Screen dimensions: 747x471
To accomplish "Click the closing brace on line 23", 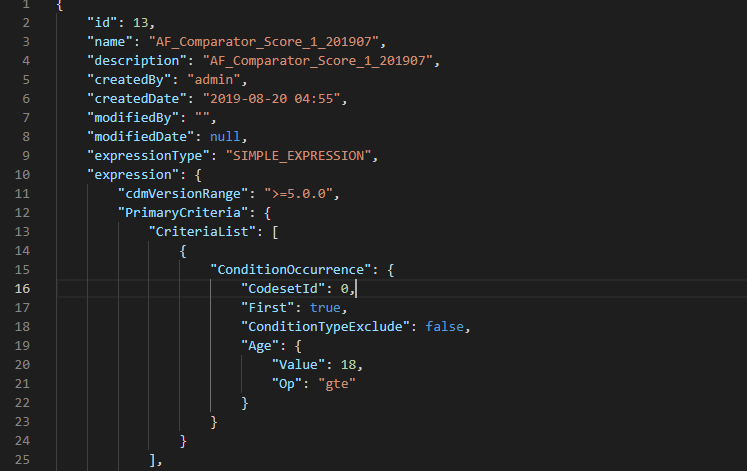I will [214, 422].
